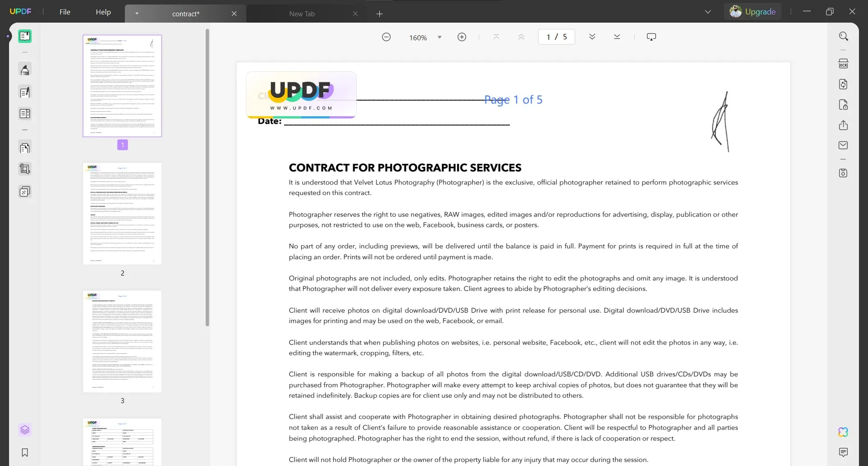
Task: Zoom out the document
Action: (x=386, y=37)
